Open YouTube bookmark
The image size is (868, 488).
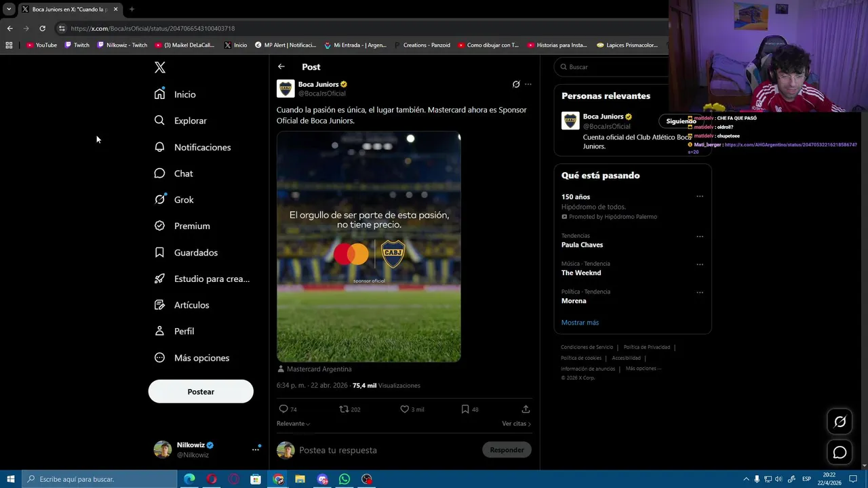[x=41, y=45]
